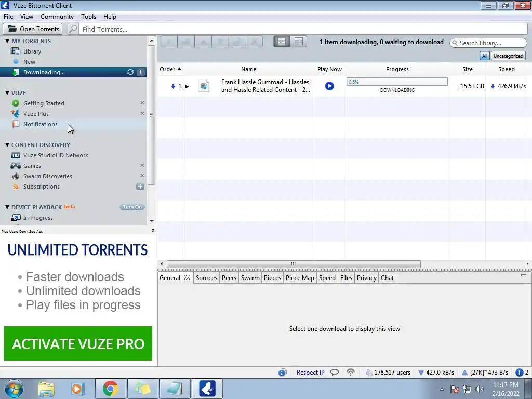Close the Vuze Plus sidebar entry
532x399 pixels.
tap(142, 113)
